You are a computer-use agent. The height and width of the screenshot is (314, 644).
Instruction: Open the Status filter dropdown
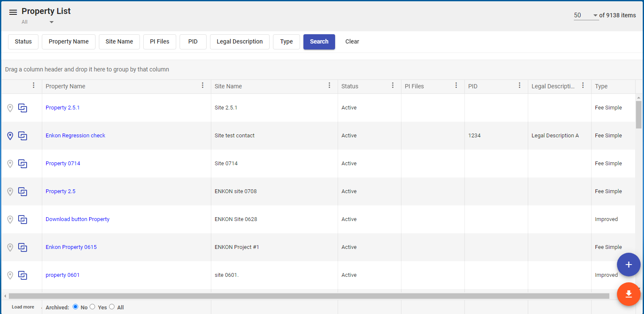click(x=23, y=42)
